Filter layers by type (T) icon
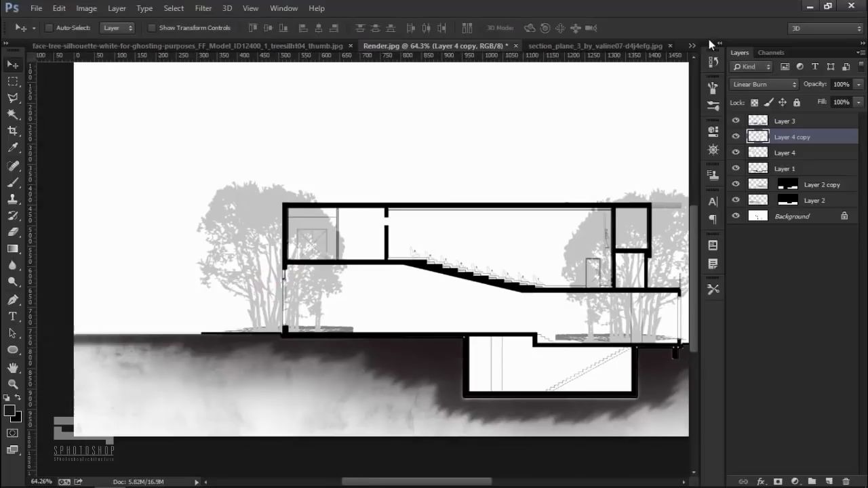Viewport: 868px width, 488px height. 815,66
